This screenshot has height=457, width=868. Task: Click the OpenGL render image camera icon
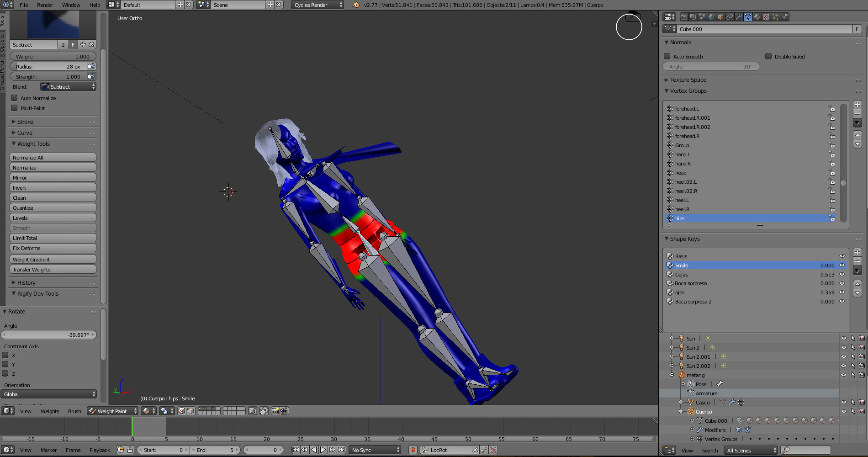pyautogui.click(x=275, y=411)
